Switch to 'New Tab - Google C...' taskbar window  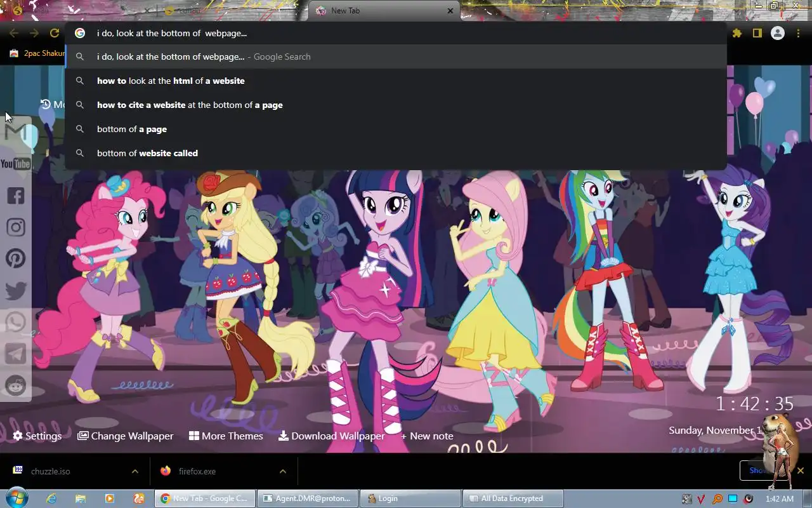[206, 498]
